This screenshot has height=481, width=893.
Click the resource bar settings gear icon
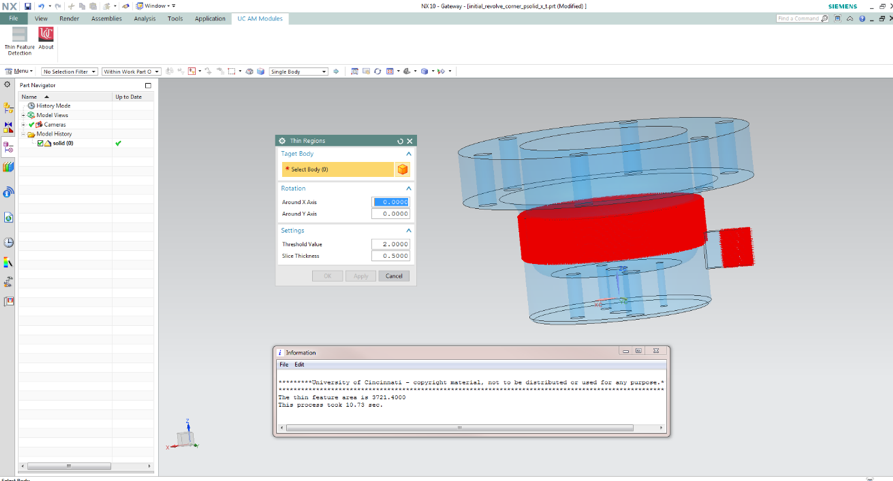(7, 84)
